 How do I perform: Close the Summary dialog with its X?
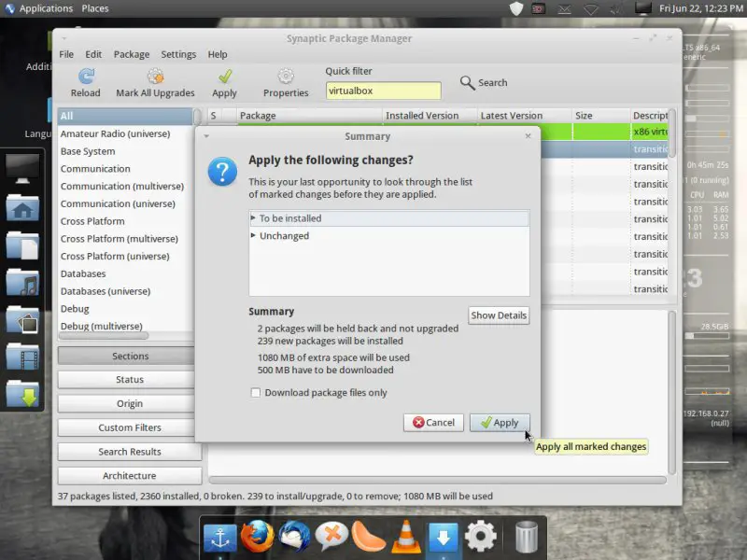pos(528,136)
